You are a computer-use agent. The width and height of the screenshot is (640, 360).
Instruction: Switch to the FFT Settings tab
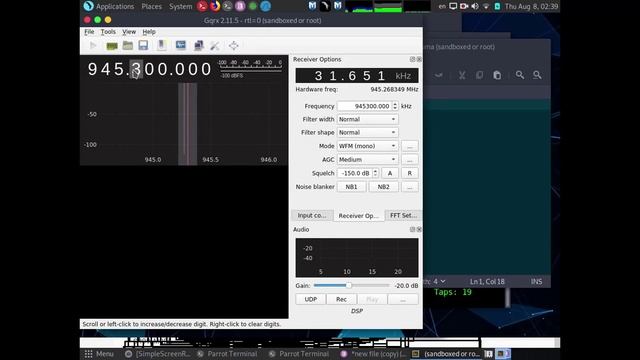point(403,215)
